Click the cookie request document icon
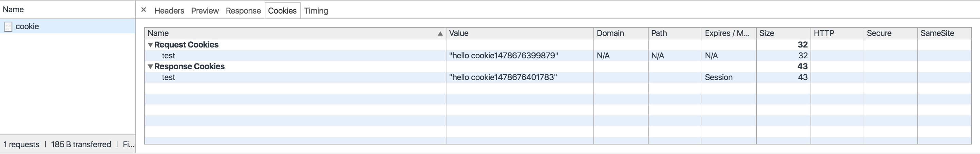 point(8,26)
